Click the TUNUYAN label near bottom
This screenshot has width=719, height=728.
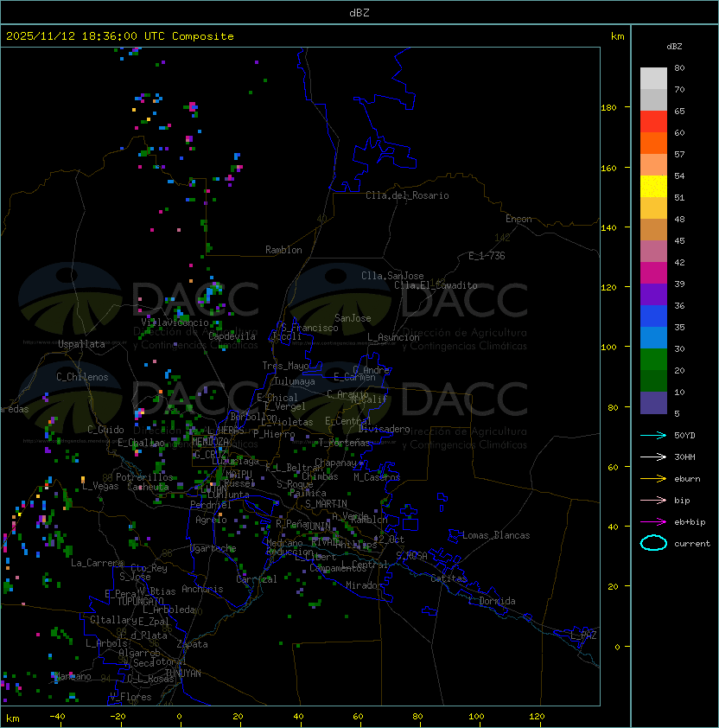pyautogui.click(x=182, y=673)
